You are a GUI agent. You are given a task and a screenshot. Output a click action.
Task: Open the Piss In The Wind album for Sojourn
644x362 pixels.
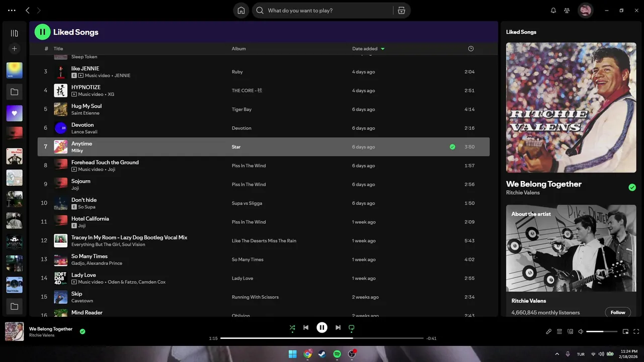point(249,185)
